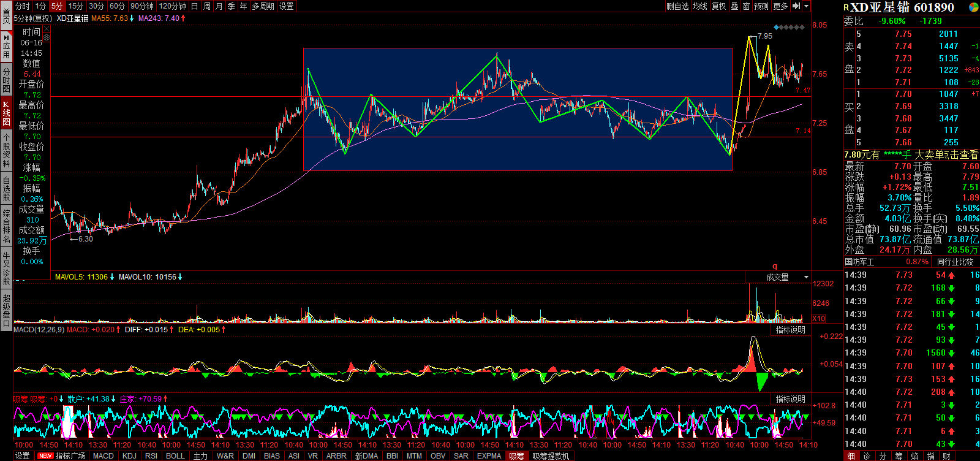
Task: Click 吸筹 panel 指标说明 button
Action: 790,399
